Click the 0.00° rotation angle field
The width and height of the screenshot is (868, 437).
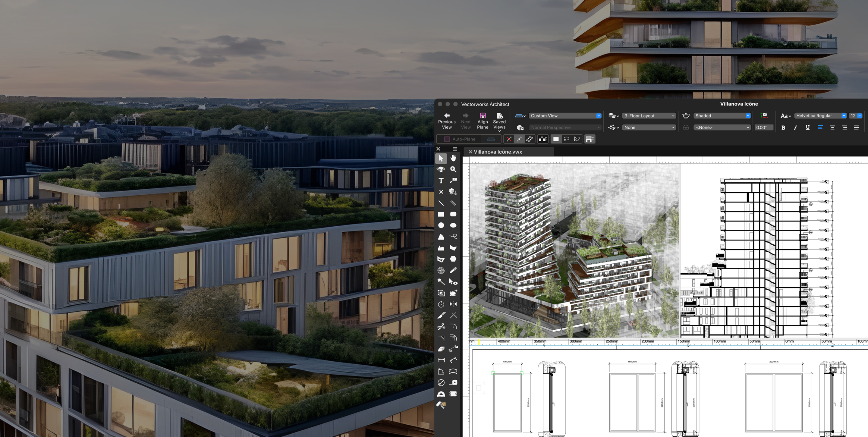point(763,127)
